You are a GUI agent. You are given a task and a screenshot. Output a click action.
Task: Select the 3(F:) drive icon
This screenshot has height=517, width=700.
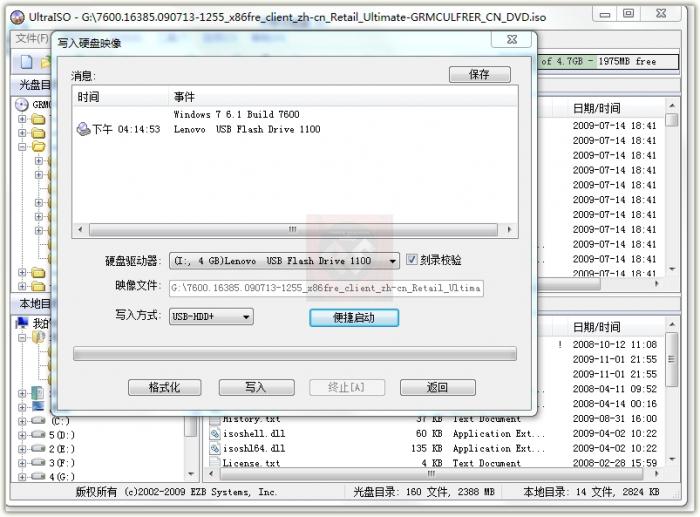39,463
